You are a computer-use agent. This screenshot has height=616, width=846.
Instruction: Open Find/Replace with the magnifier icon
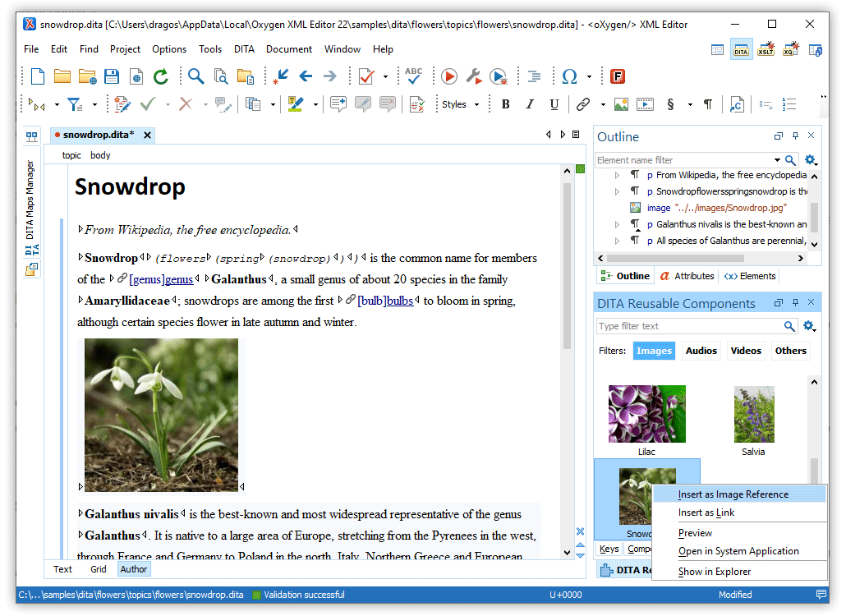coord(195,76)
